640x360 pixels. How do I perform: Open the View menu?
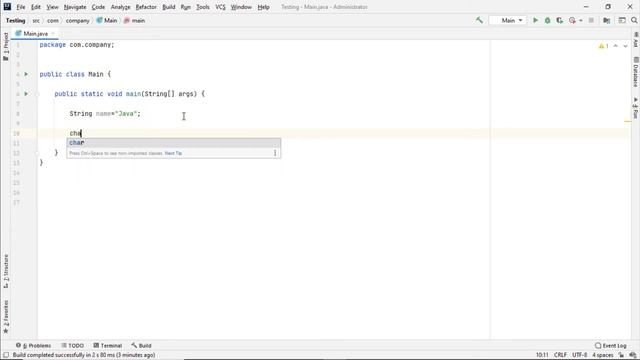click(52, 7)
